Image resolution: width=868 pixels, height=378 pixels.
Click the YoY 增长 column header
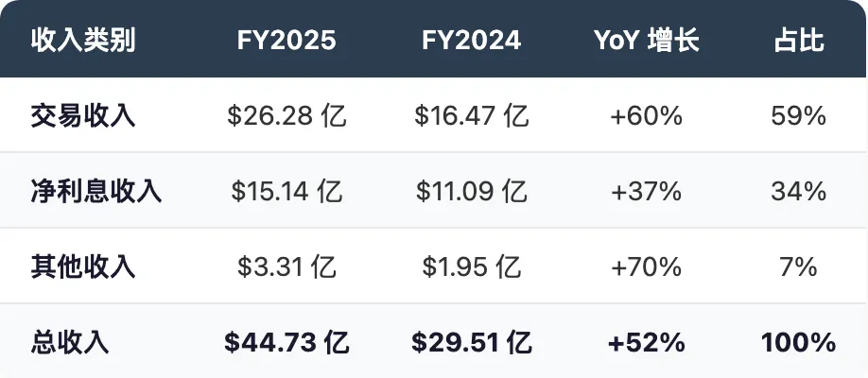tap(646, 41)
